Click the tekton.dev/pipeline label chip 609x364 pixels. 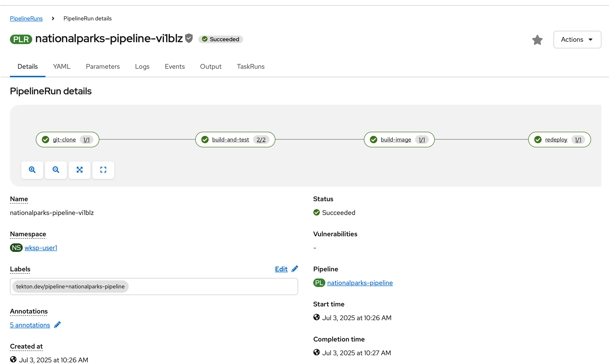pos(70,287)
